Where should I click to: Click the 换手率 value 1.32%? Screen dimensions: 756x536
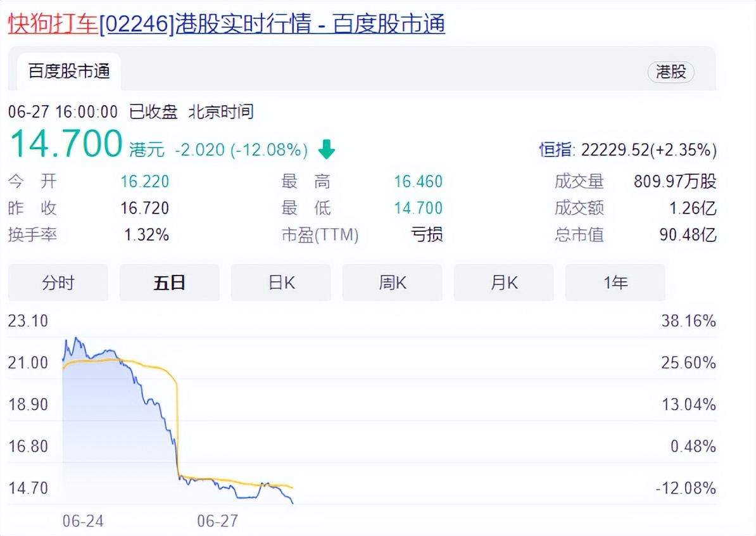[x=146, y=235]
